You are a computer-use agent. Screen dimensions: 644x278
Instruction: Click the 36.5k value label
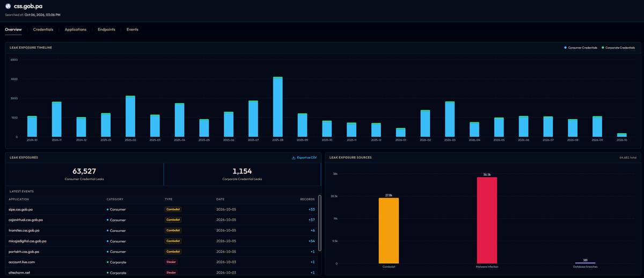487,174
